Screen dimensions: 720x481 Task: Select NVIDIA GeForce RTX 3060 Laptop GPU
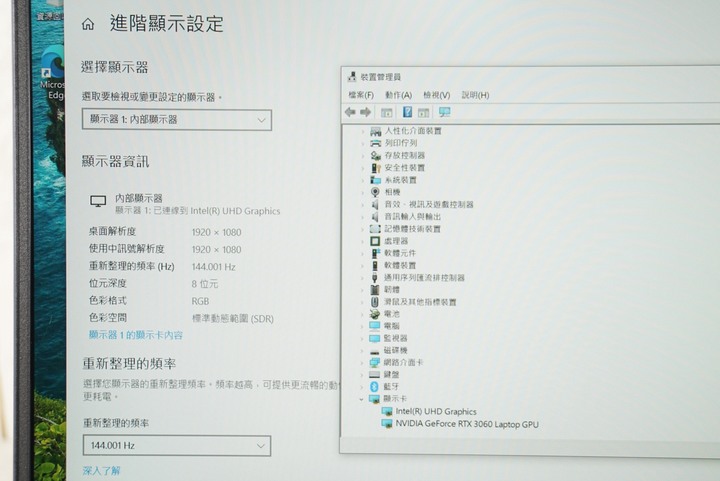[x=467, y=424]
